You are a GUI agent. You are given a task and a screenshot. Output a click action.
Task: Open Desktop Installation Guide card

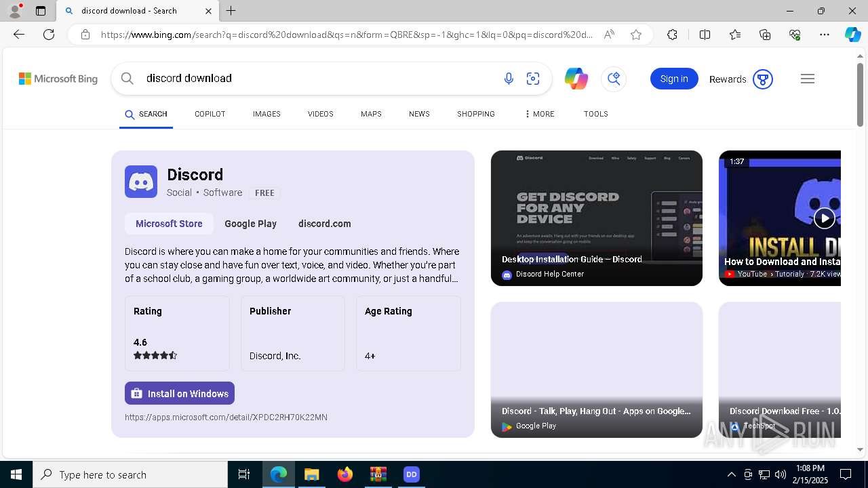coord(597,218)
